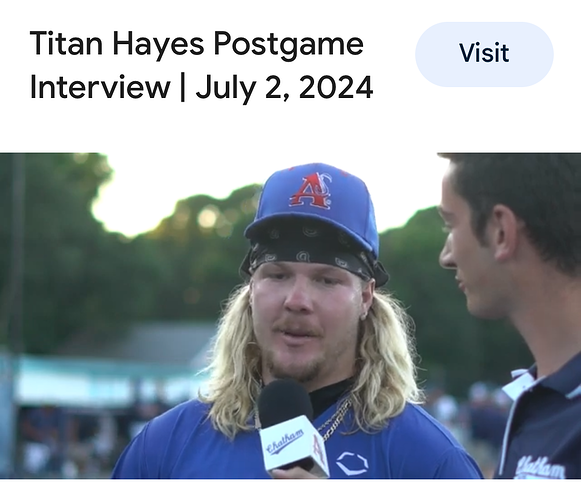
Task: Click the Chatham script logo on navy polo
Action: [x=541, y=468]
